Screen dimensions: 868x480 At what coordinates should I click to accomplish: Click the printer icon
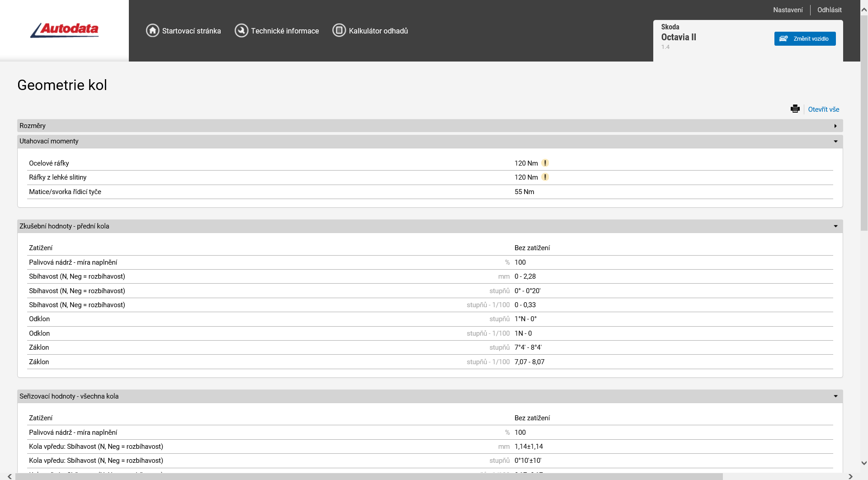pos(795,109)
